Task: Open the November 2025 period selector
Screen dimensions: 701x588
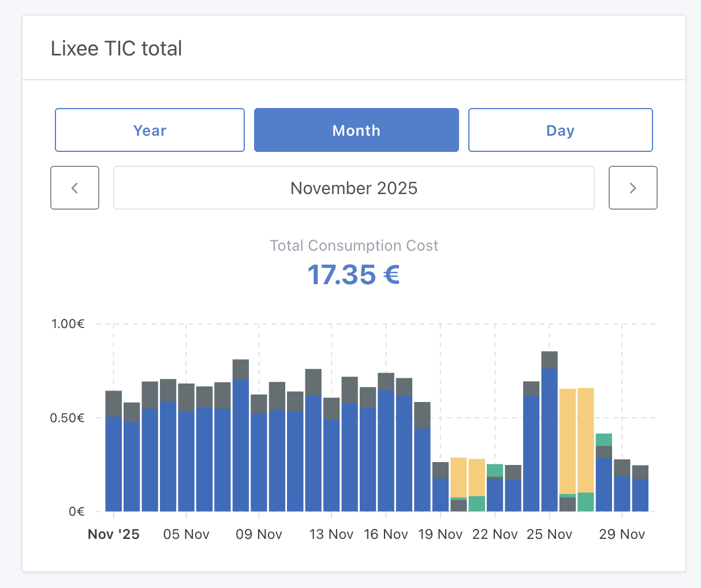Action: pos(354,188)
